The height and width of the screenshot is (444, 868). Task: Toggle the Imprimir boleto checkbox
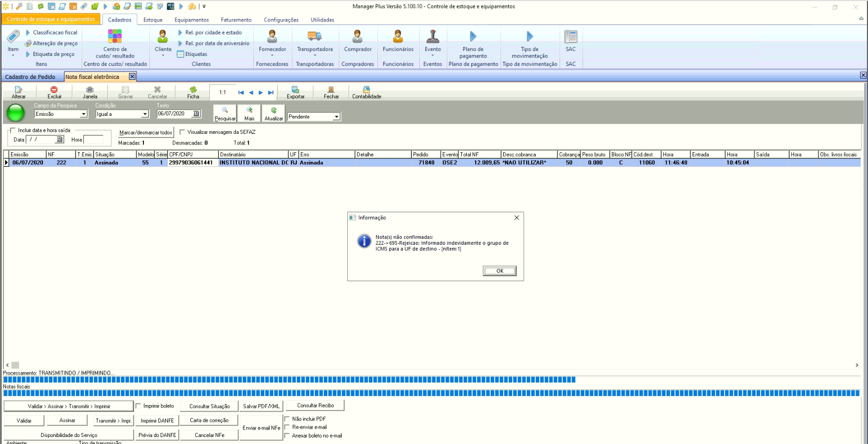point(139,406)
